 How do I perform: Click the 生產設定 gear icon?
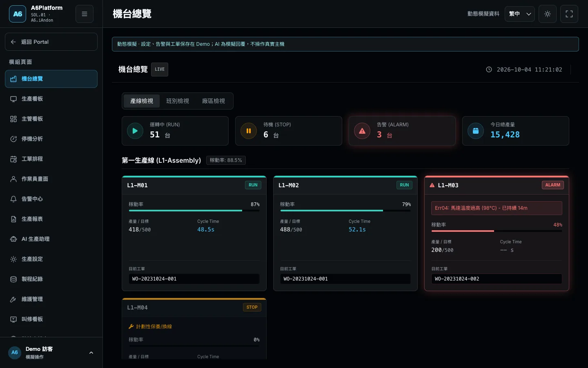tap(13, 259)
